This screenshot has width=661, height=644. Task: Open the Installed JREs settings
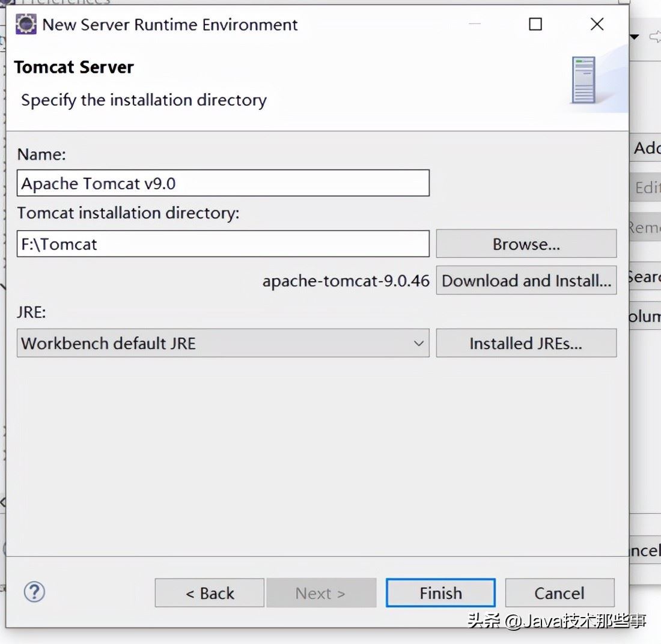(526, 343)
